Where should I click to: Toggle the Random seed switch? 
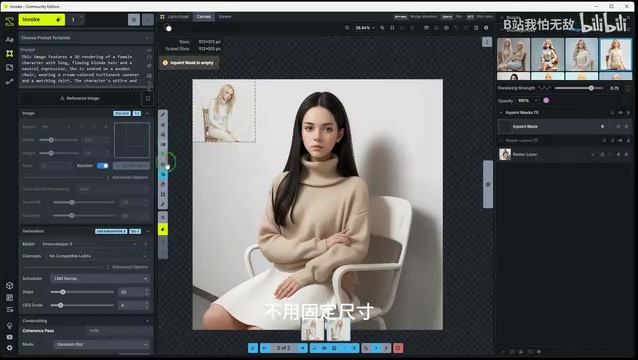(103, 166)
